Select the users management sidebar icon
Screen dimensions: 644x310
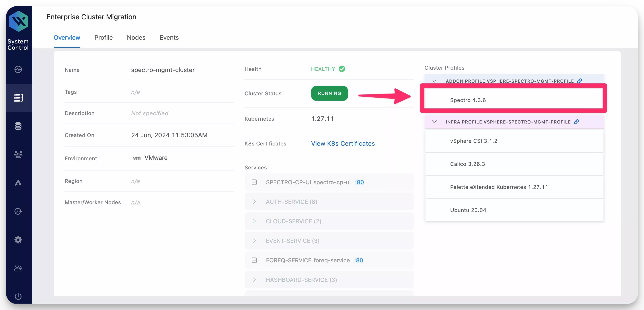(x=18, y=155)
